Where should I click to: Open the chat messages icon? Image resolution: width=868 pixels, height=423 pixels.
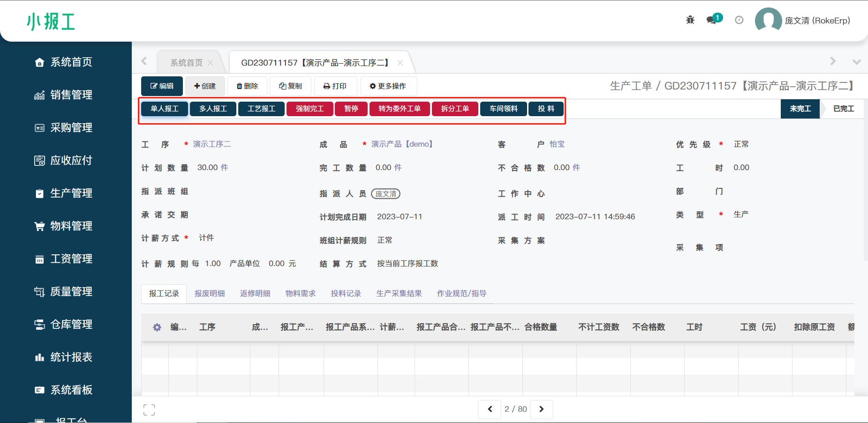[x=712, y=20]
